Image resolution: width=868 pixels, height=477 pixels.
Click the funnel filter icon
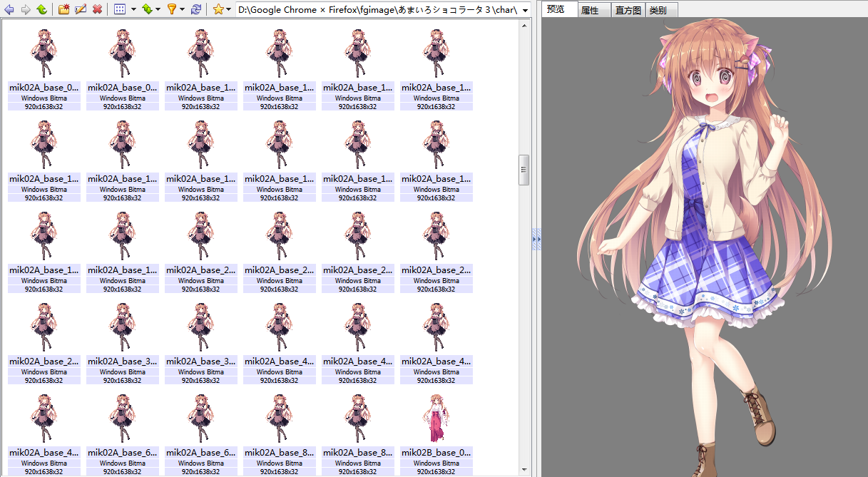[x=172, y=9]
